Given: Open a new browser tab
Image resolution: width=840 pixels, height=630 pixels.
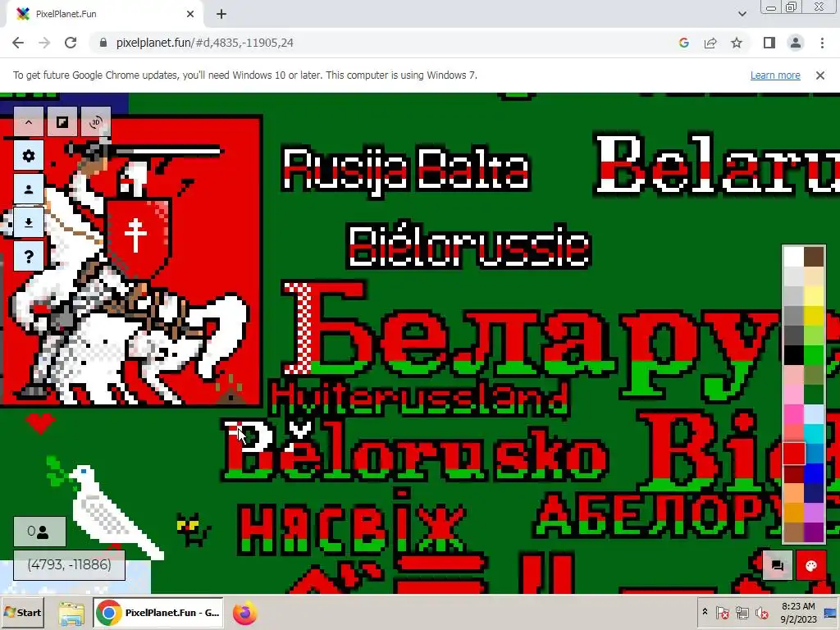Looking at the screenshot, I should [221, 14].
